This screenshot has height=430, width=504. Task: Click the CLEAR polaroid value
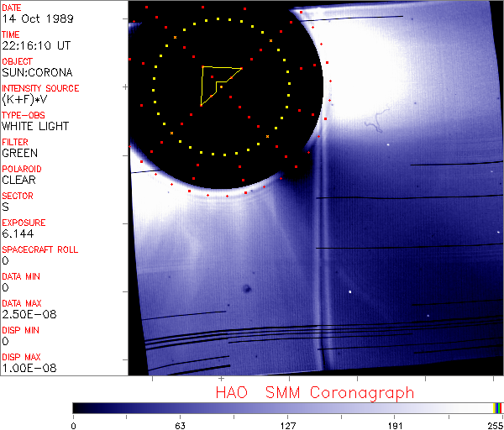click(20, 180)
